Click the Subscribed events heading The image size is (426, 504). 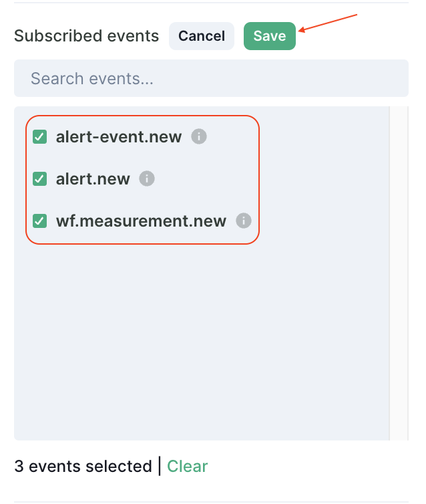(86, 36)
